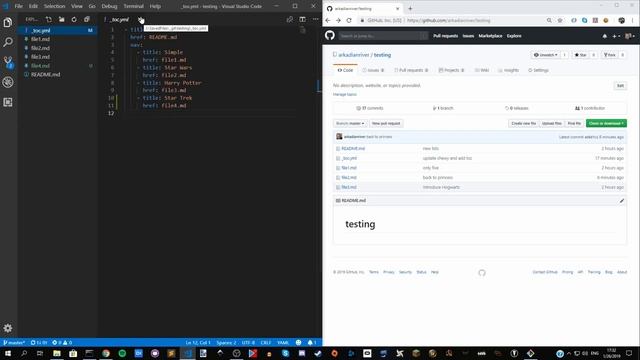This screenshot has width=640, height=360.
Task: Open the Unwatch dropdown
Action: [546, 55]
